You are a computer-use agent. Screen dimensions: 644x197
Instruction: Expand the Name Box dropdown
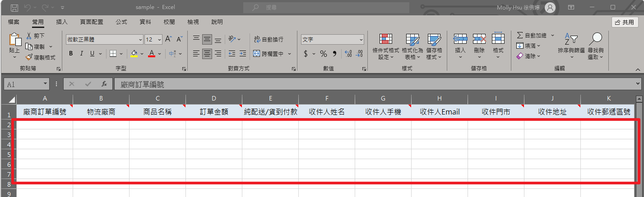point(45,84)
